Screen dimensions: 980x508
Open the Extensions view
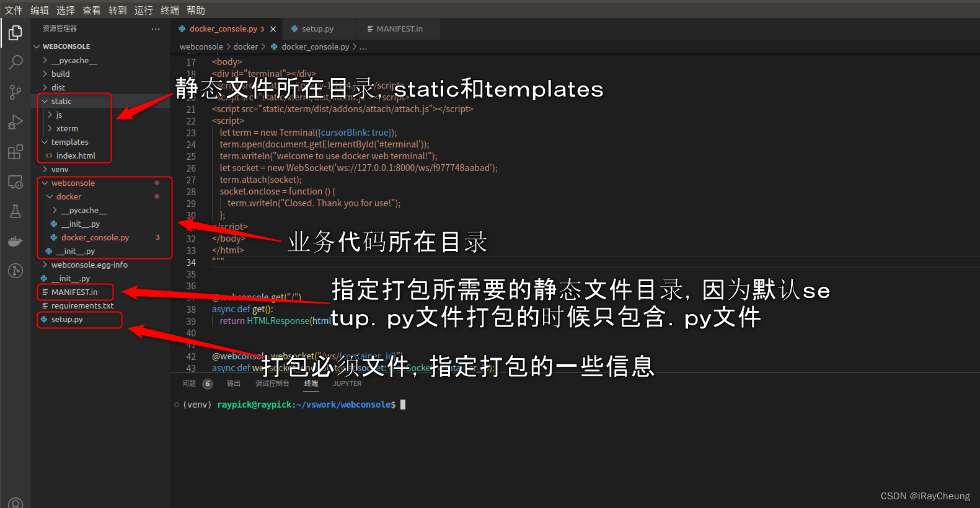(15, 152)
